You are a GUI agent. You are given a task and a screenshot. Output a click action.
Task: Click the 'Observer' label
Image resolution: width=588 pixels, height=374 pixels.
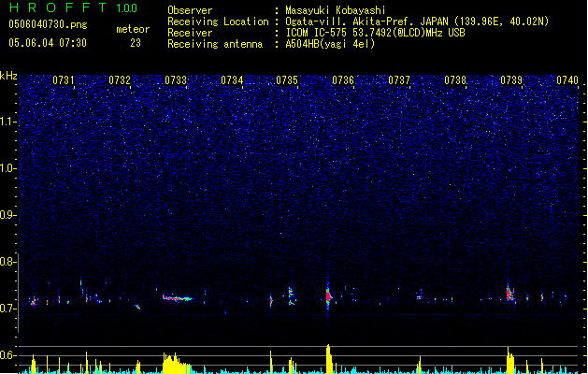(190, 10)
